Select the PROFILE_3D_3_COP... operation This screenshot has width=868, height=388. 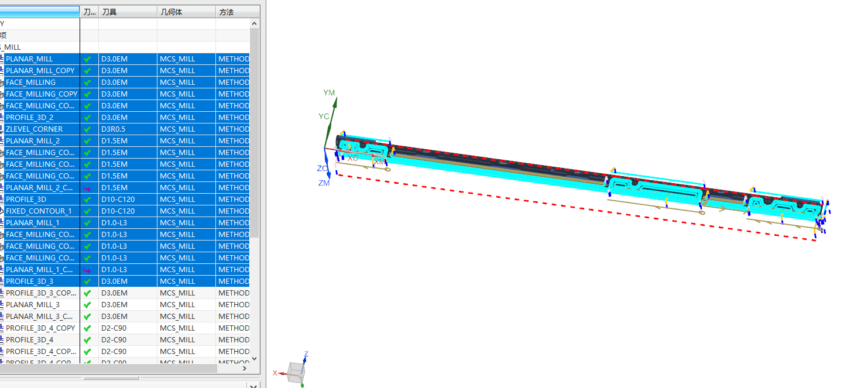click(41, 293)
